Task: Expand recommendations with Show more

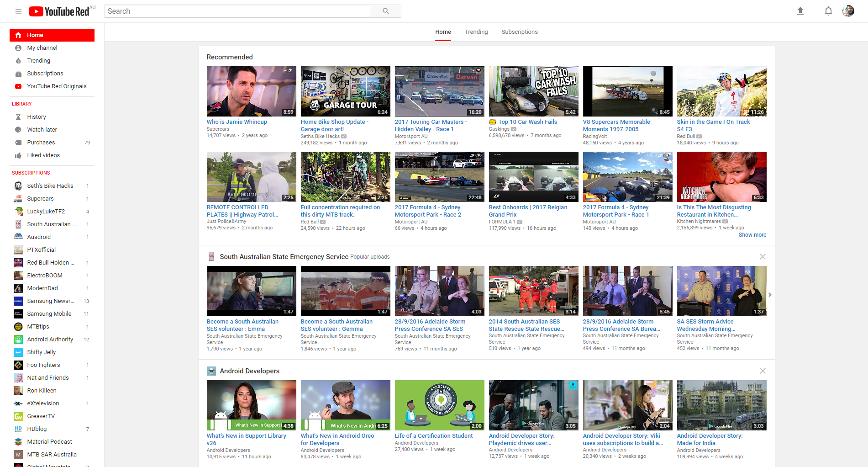Action: [x=752, y=235]
